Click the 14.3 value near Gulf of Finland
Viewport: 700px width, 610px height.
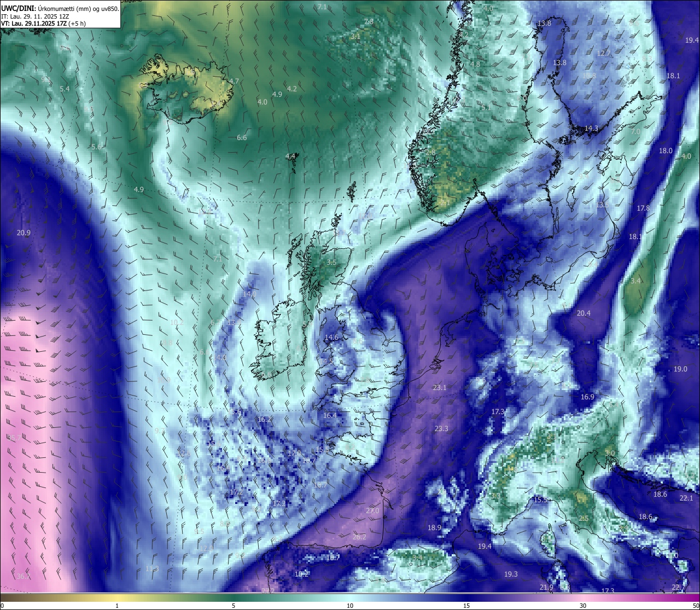[x=591, y=128]
